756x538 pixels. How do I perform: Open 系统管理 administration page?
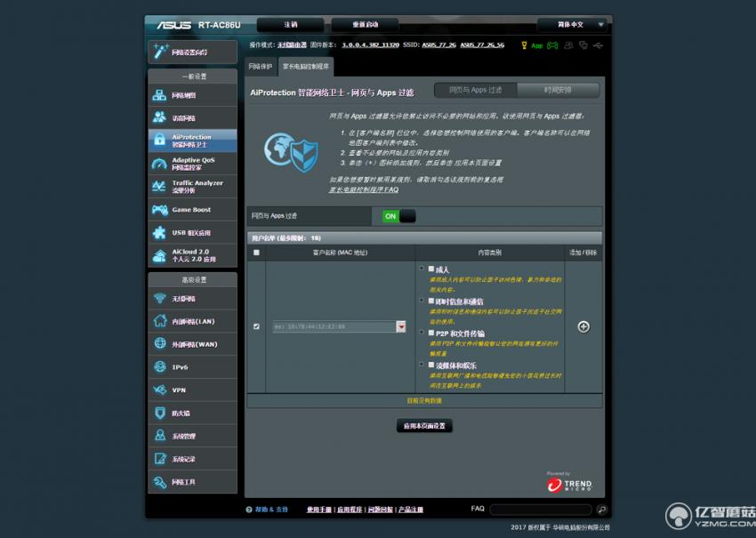192,436
